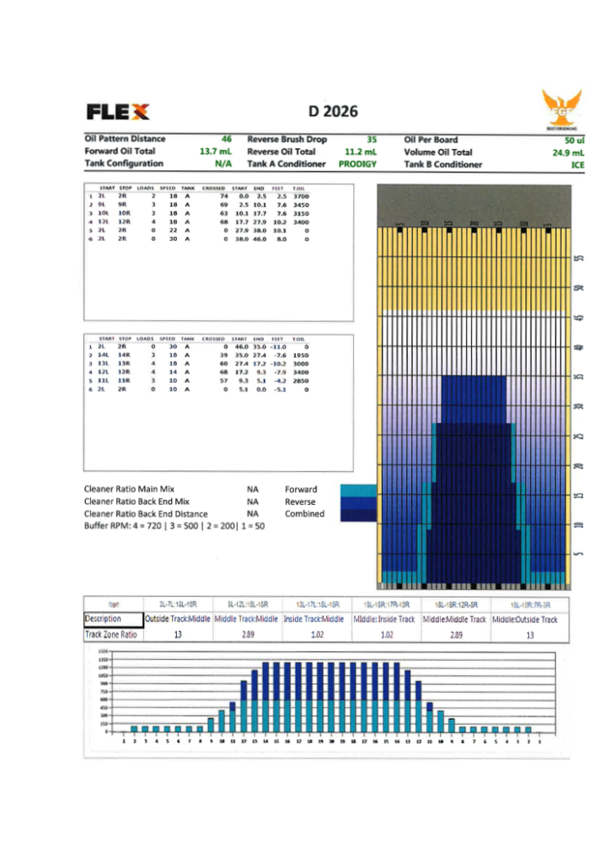Click the Oil Pattern Distance value 46
Screen dimensions: 616x863
226,138
